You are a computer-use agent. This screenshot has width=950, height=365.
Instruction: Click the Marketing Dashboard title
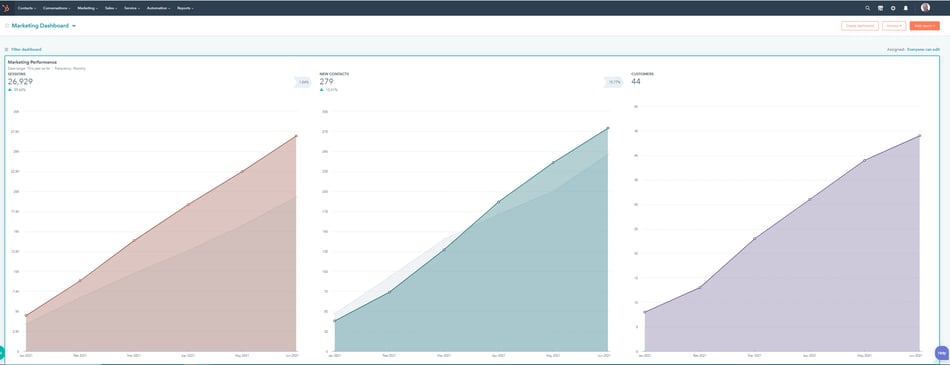pyautogui.click(x=40, y=26)
